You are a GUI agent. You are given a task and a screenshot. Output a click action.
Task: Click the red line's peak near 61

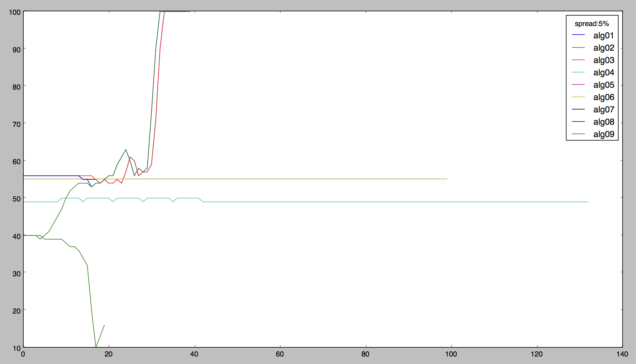click(130, 157)
